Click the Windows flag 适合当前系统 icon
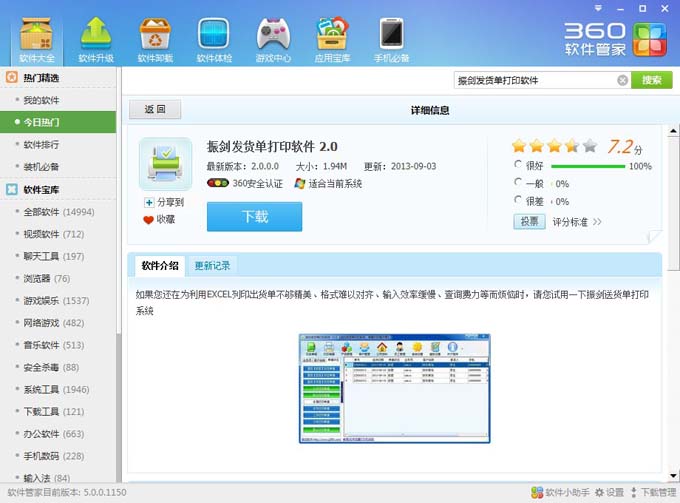Image resolution: width=680 pixels, height=503 pixels. (x=300, y=183)
